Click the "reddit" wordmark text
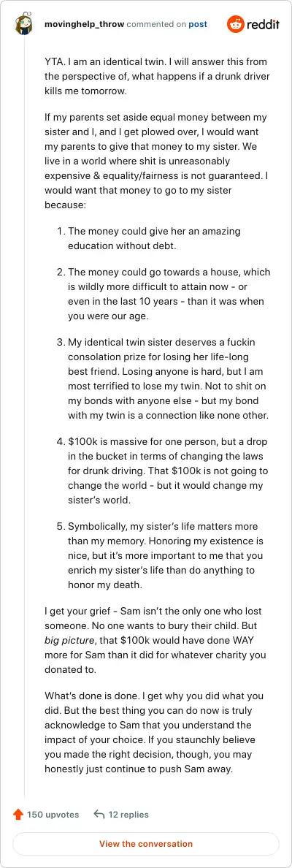The width and height of the screenshot is (292, 868). point(264,24)
